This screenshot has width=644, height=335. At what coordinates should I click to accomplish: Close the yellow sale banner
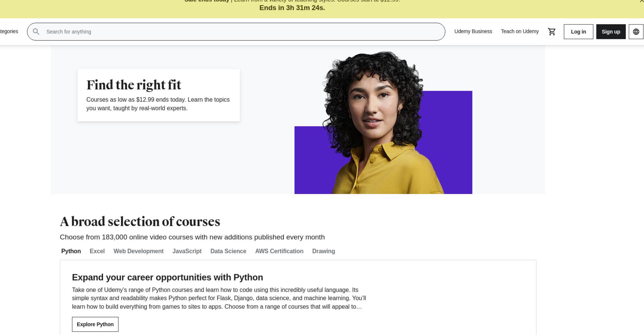coord(641,1)
